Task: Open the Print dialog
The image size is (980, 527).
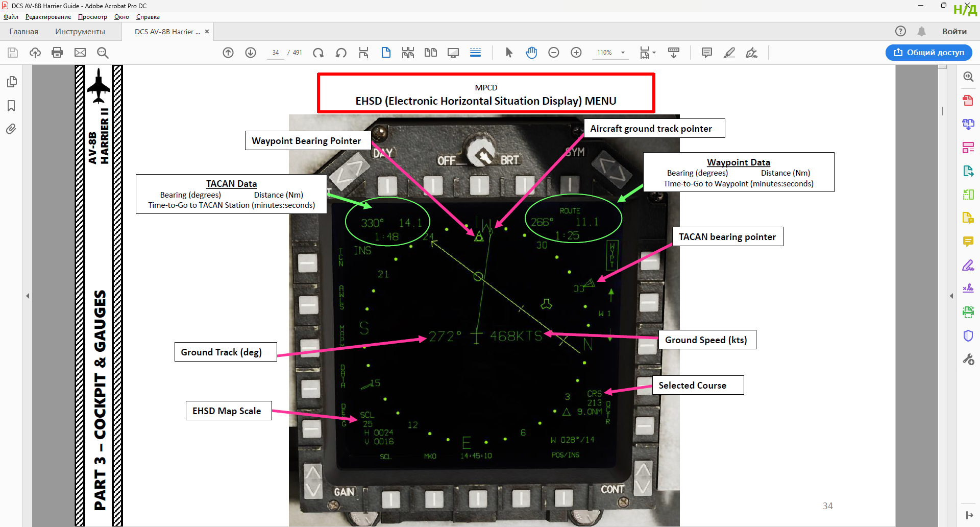Action: click(x=57, y=53)
